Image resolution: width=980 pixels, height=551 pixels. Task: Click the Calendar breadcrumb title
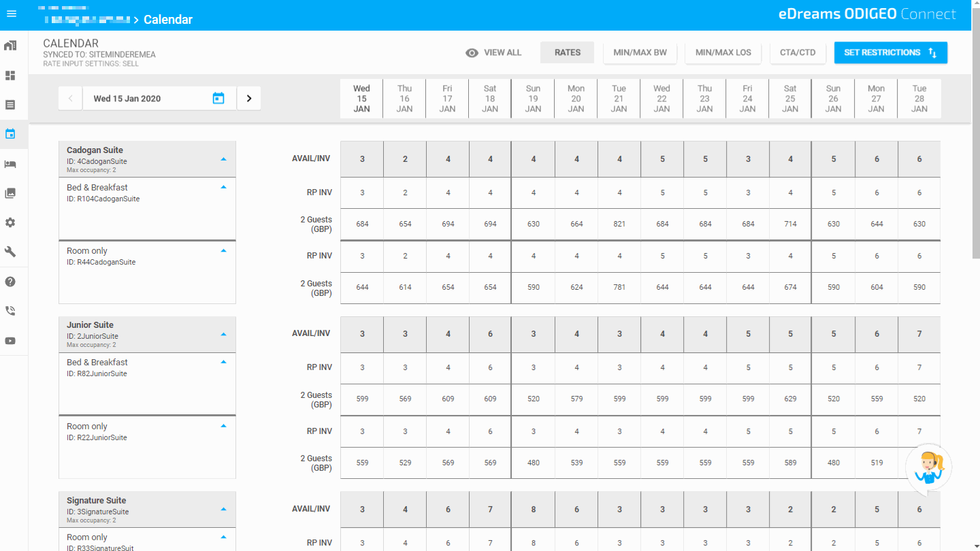tap(168, 20)
